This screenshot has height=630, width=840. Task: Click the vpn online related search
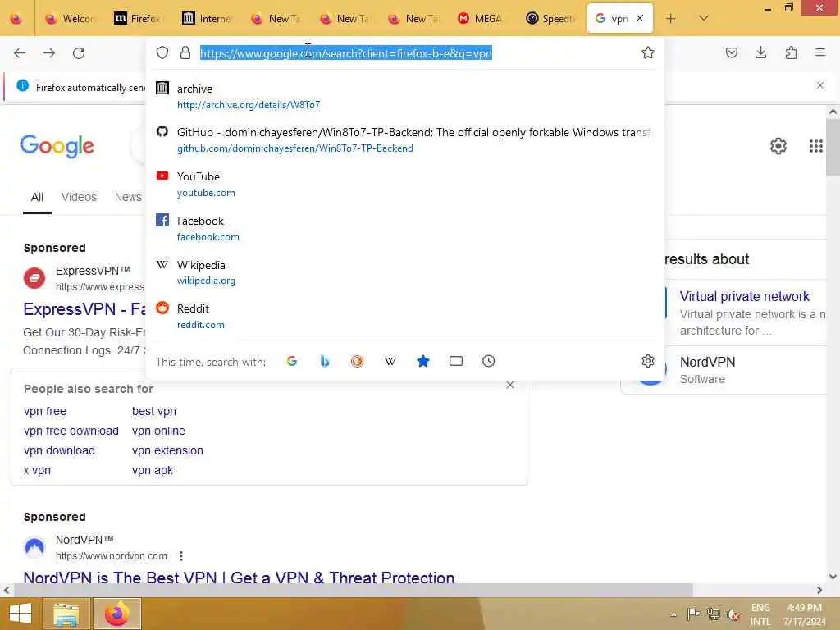coord(158,431)
